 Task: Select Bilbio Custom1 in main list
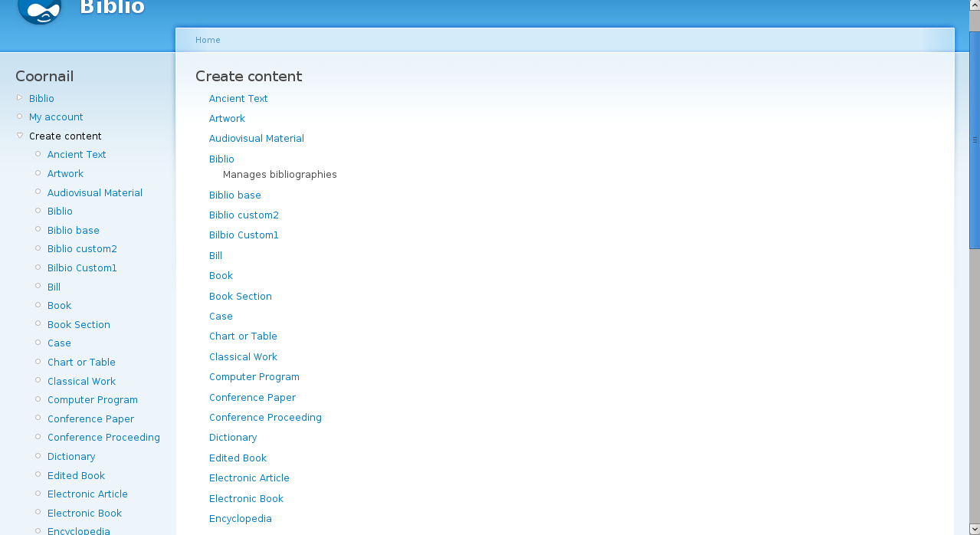244,235
